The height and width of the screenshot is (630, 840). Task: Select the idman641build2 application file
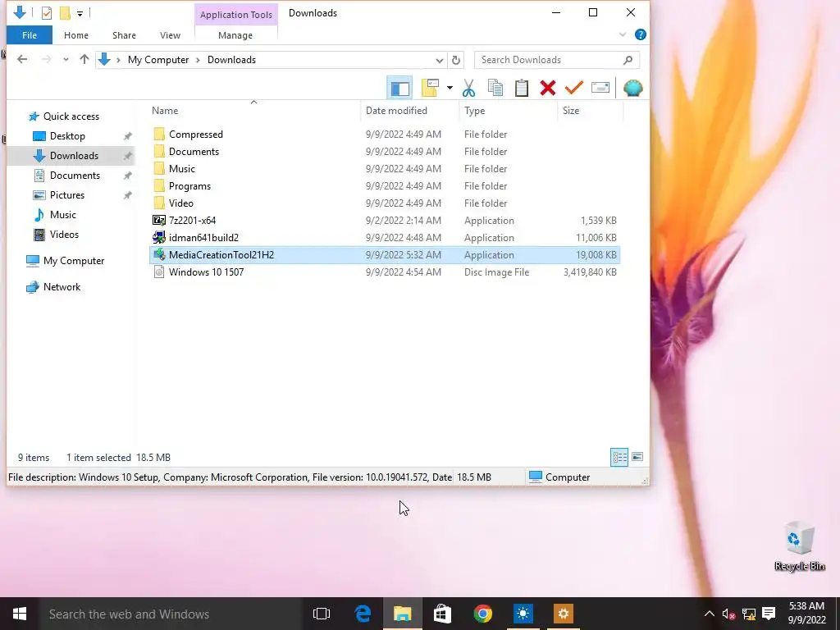[203, 237]
